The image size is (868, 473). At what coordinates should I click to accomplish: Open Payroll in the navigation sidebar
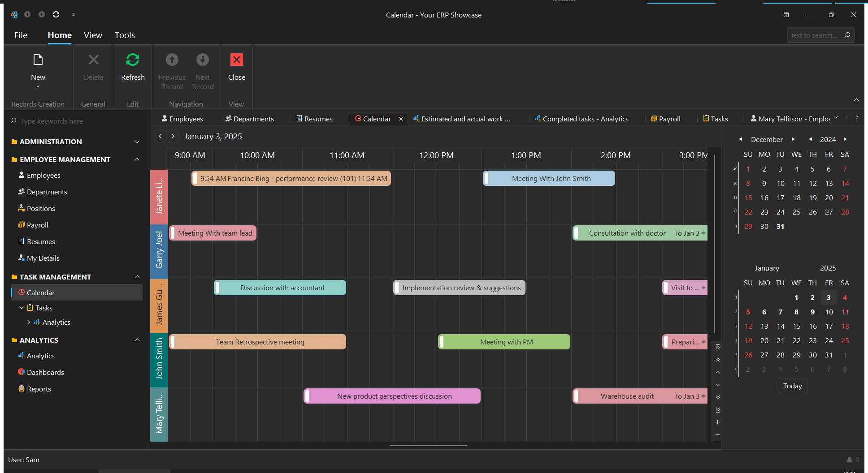click(x=37, y=225)
